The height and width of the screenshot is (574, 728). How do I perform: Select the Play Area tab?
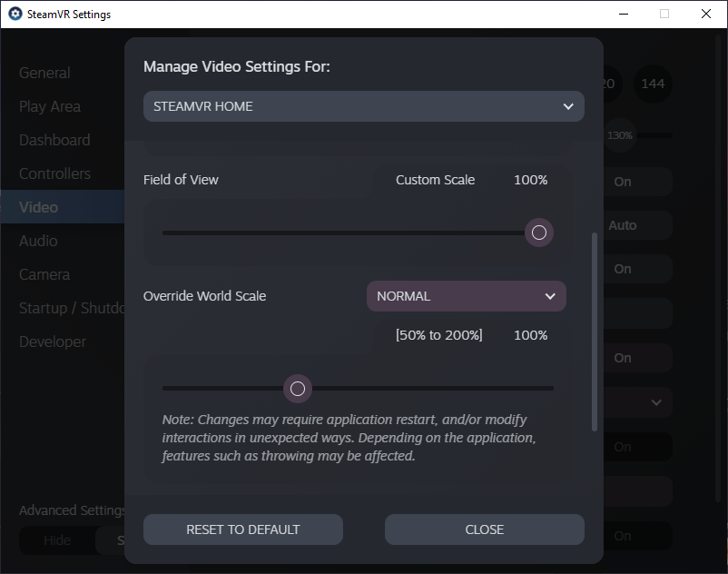pos(50,106)
